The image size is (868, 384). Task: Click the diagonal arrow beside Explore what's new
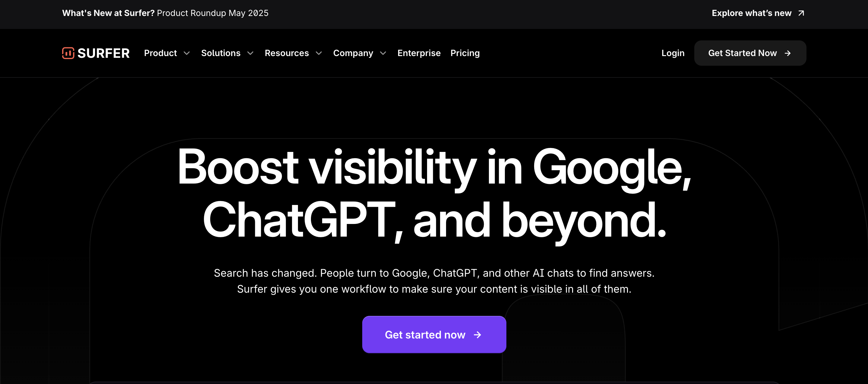pos(801,13)
